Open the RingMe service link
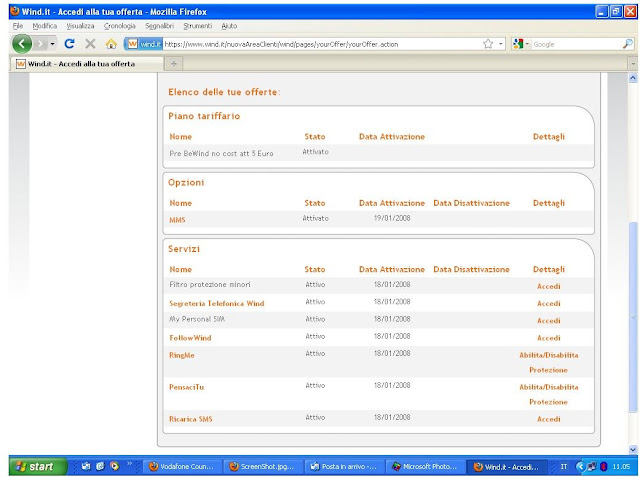This screenshot has width=640, height=477. tap(182, 355)
